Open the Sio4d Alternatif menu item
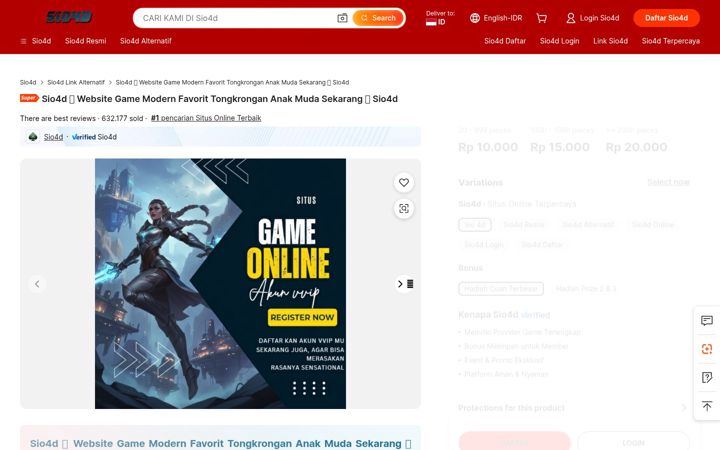Image resolution: width=720 pixels, height=450 pixels. point(146,41)
